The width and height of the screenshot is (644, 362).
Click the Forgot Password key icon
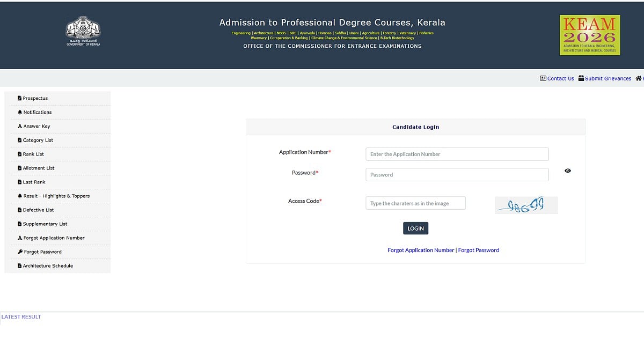(20, 252)
